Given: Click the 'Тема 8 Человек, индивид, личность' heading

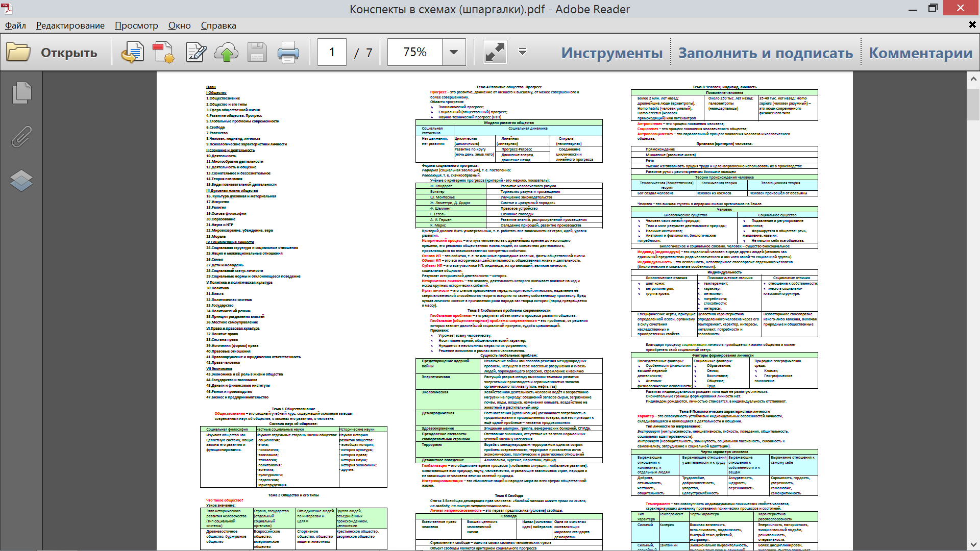Looking at the screenshot, I should click(724, 87).
